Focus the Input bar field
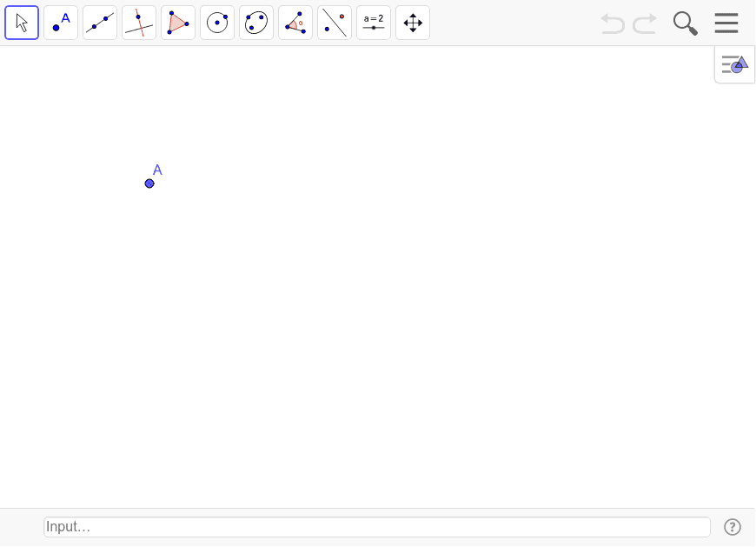The width and height of the screenshot is (756, 547). pos(376,527)
